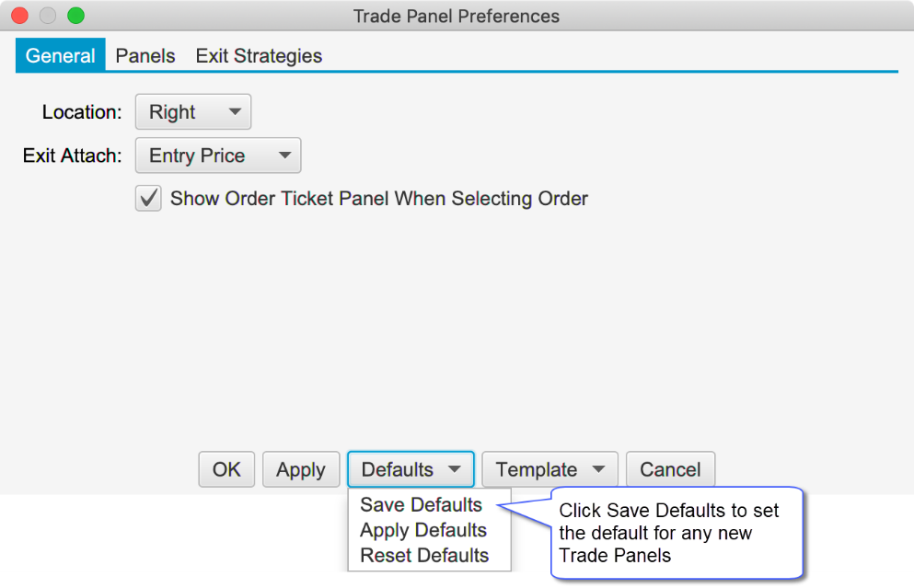Click the yellow minimize window button
The height and width of the screenshot is (588, 914).
[47, 16]
